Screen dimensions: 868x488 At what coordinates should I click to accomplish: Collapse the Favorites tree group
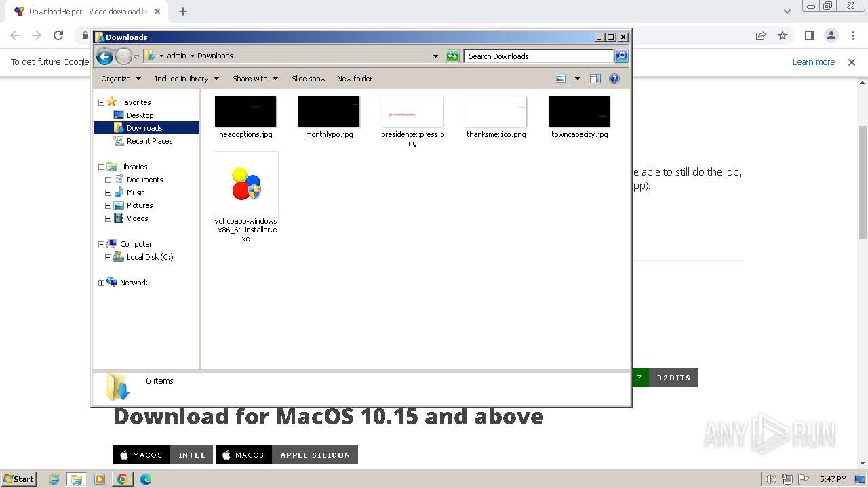[x=102, y=102]
